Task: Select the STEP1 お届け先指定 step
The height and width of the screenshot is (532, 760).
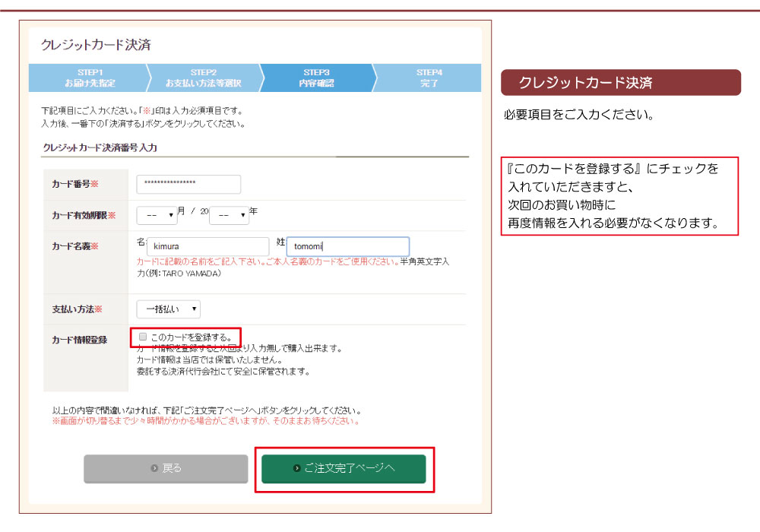Action: coord(90,78)
